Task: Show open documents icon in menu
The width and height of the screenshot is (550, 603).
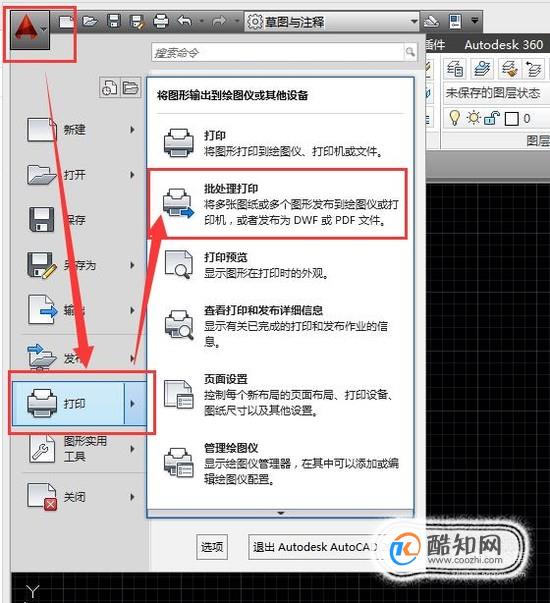Action: tap(130, 87)
